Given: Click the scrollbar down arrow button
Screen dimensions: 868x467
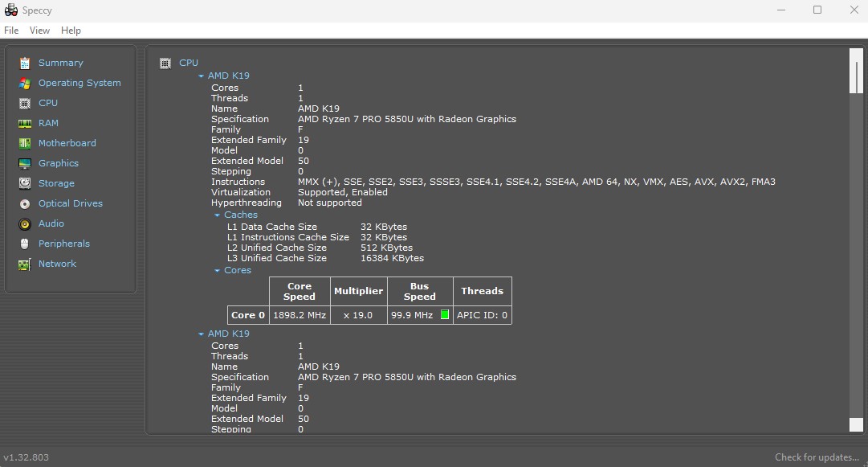Looking at the screenshot, I should click(857, 425).
